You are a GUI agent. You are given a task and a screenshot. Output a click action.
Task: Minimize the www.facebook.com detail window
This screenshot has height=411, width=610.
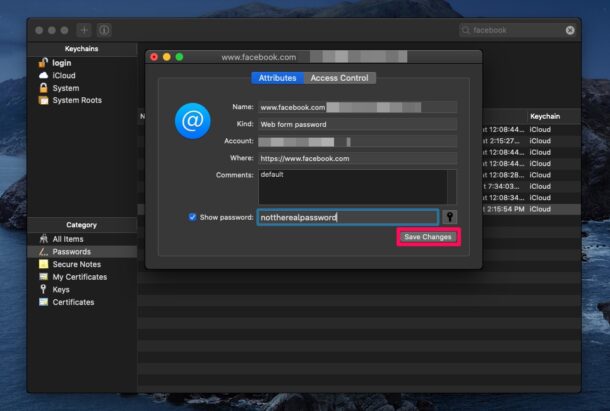(x=167, y=57)
